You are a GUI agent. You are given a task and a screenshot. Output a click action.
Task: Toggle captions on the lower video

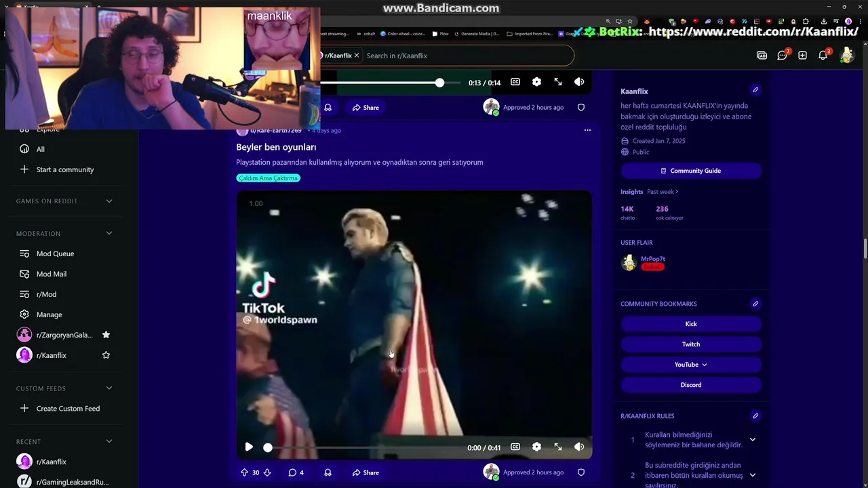[515, 447]
